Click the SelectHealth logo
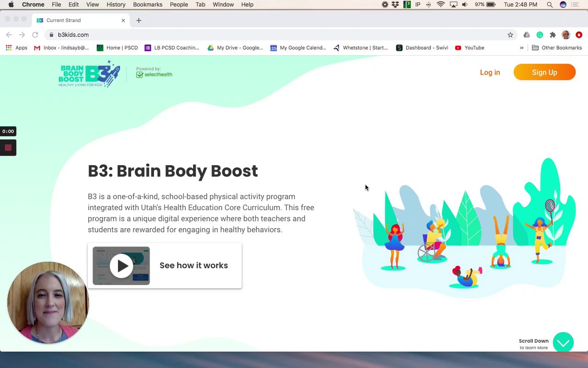The height and width of the screenshot is (368, 588). 154,75
